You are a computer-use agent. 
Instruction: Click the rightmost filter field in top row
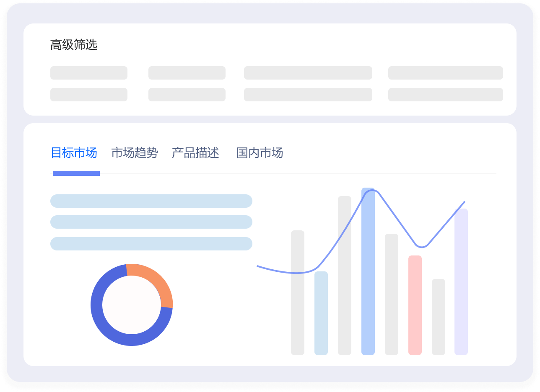click(445, 73)
